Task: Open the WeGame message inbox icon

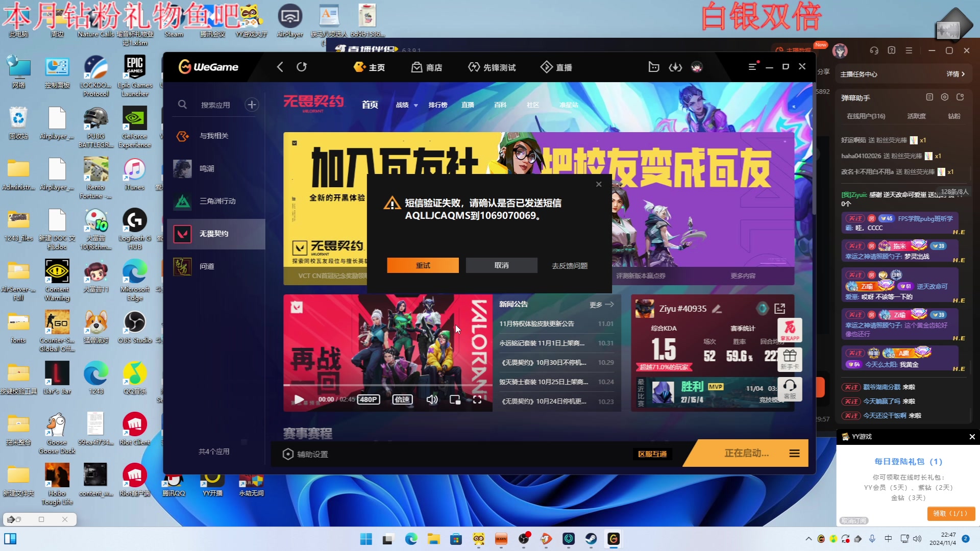Action: (x=654, y=67)
